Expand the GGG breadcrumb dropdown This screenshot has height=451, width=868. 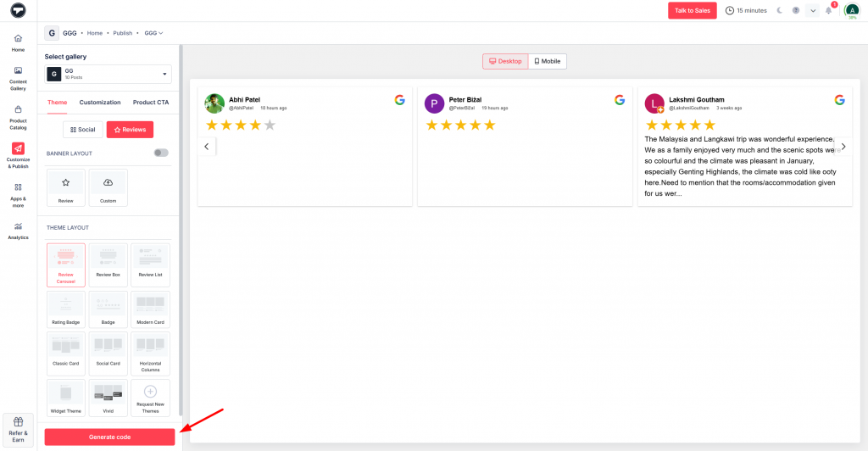153,33
